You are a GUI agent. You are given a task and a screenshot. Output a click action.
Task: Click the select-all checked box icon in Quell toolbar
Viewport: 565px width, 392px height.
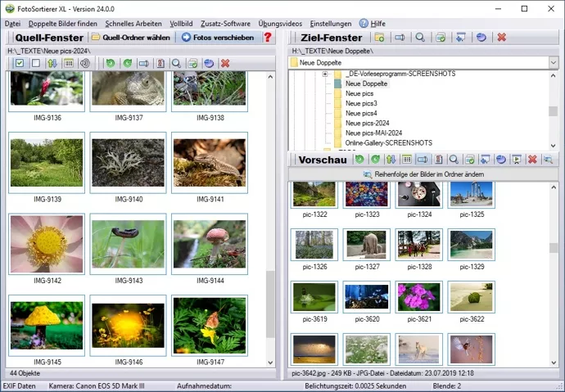click(x=19, y=63)
